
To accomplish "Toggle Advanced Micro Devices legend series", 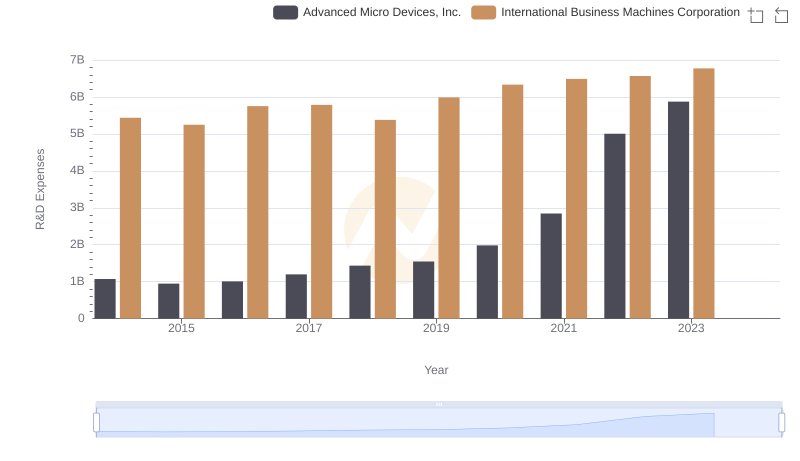I will click(x=367, y=12).
